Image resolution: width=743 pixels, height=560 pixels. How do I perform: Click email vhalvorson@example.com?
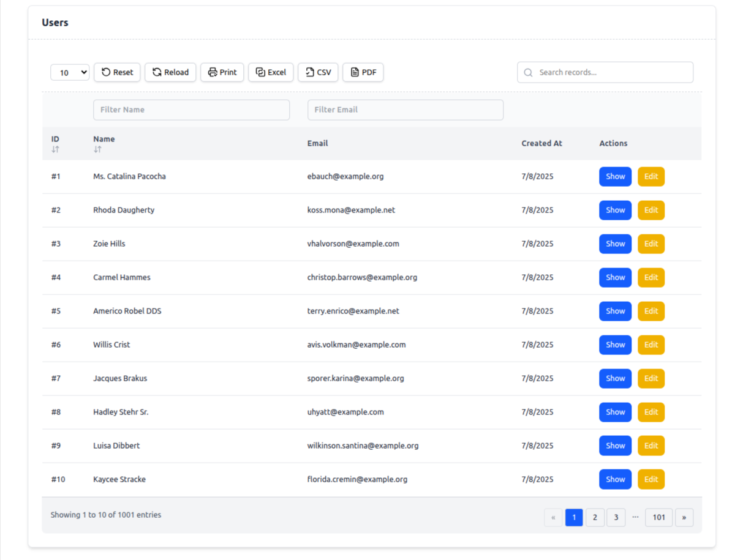353,244
